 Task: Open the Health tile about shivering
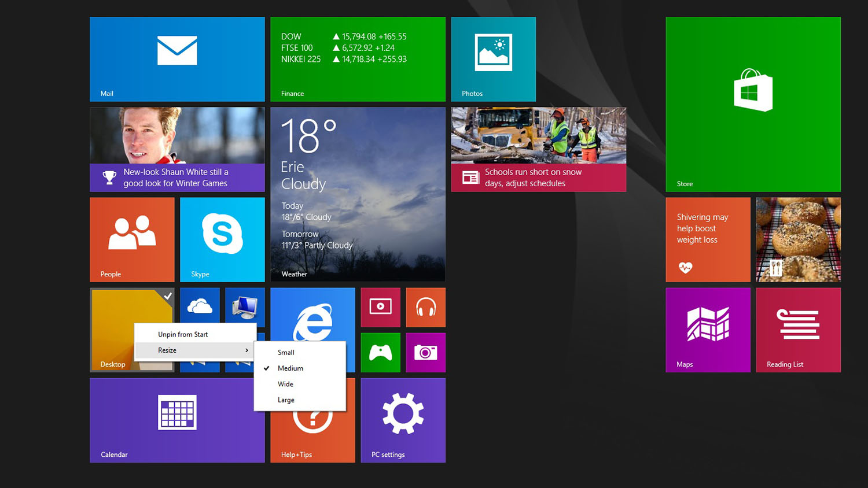708,240
